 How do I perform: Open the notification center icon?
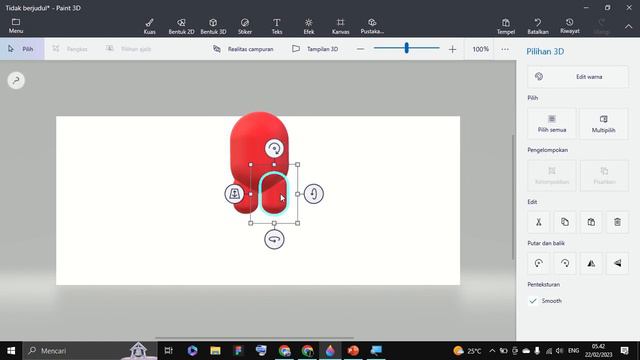624,351
